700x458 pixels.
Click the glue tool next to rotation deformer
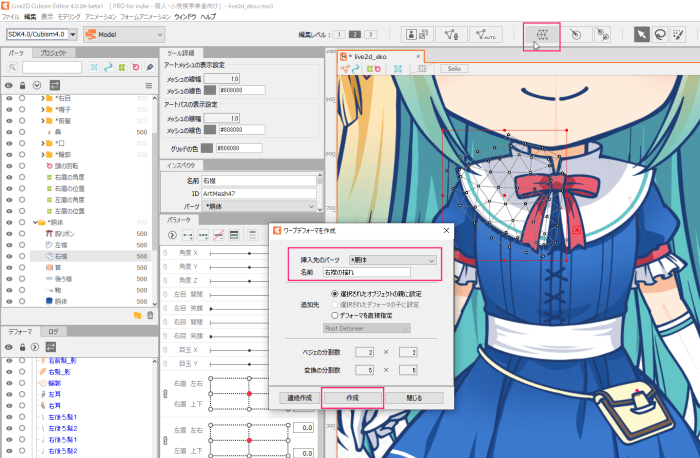point(603,34)
